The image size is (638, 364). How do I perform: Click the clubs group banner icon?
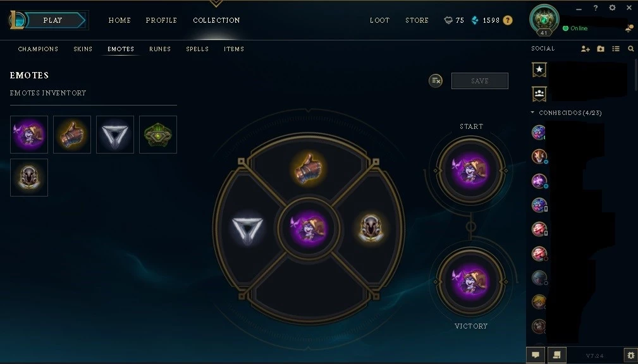click(x=539, y=94)
